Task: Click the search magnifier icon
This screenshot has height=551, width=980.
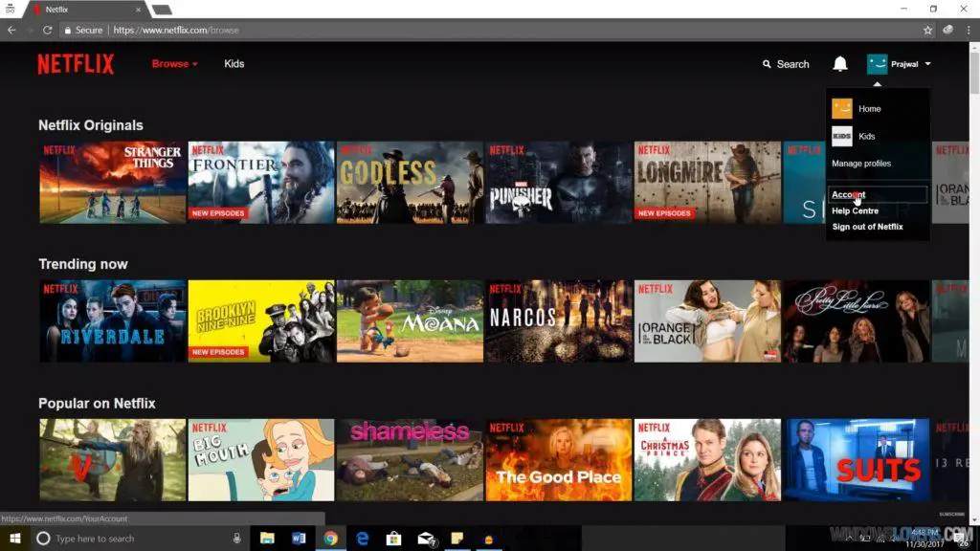Action: click(x=767, y=64)
